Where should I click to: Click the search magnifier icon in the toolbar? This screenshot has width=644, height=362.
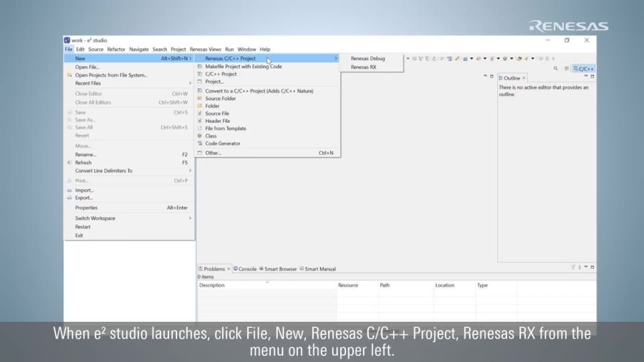[x=555, y=68]
